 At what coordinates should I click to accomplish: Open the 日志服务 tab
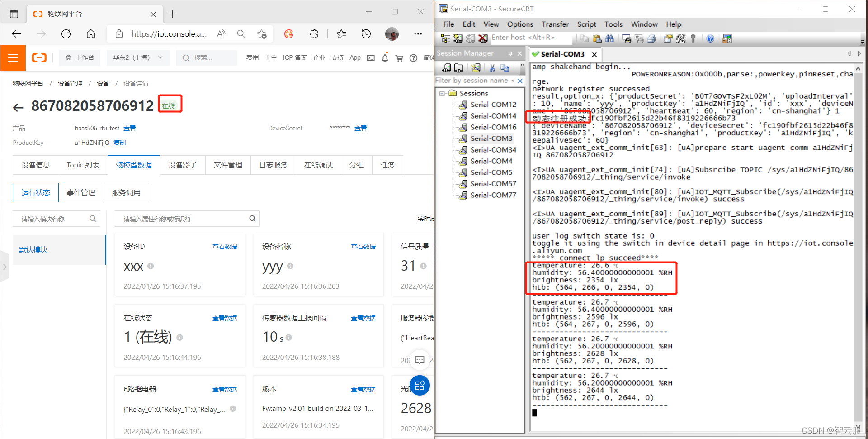tap(273, 165)
